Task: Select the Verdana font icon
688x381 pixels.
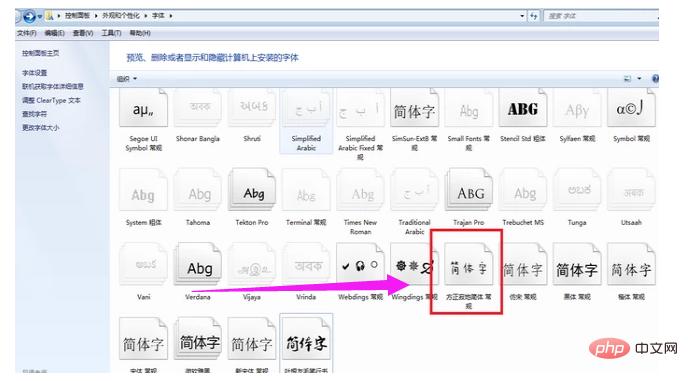Action: (198, 265)
